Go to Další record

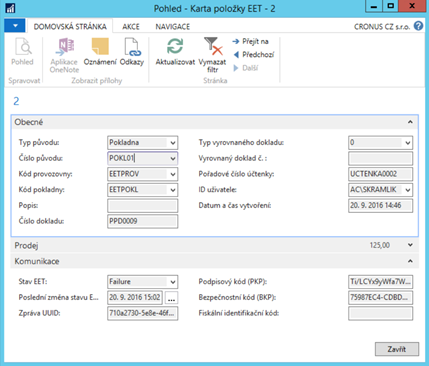click(246, 68)
